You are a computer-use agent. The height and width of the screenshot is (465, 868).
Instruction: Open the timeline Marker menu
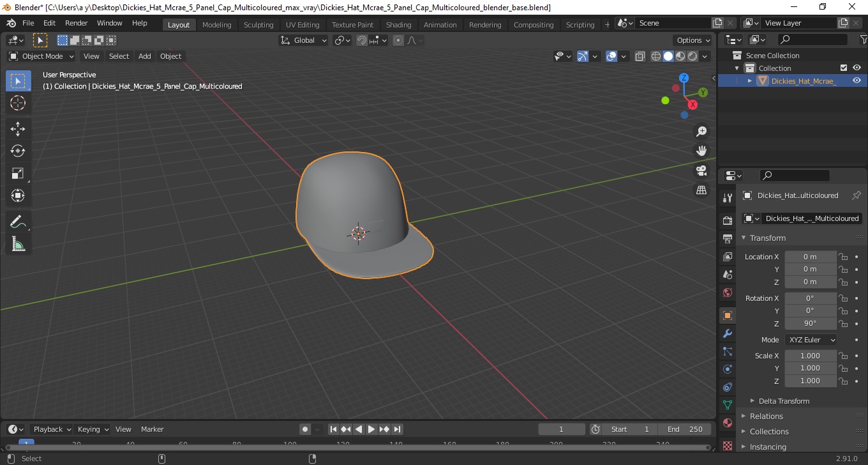click(x=152, y=429)
